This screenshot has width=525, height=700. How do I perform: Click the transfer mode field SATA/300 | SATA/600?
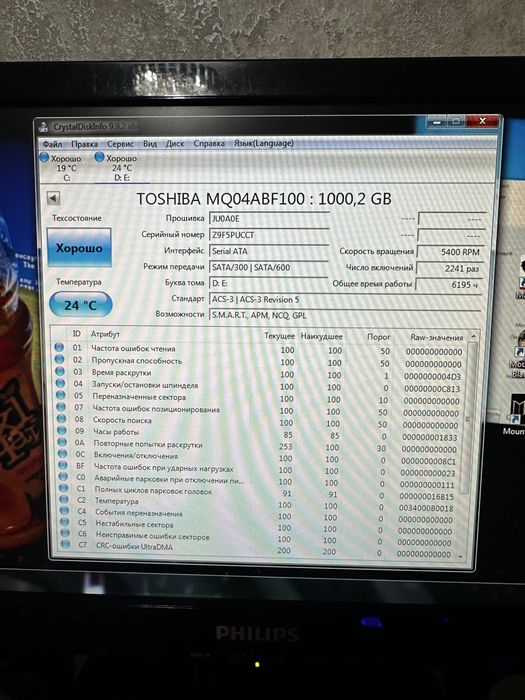(269, 267)
